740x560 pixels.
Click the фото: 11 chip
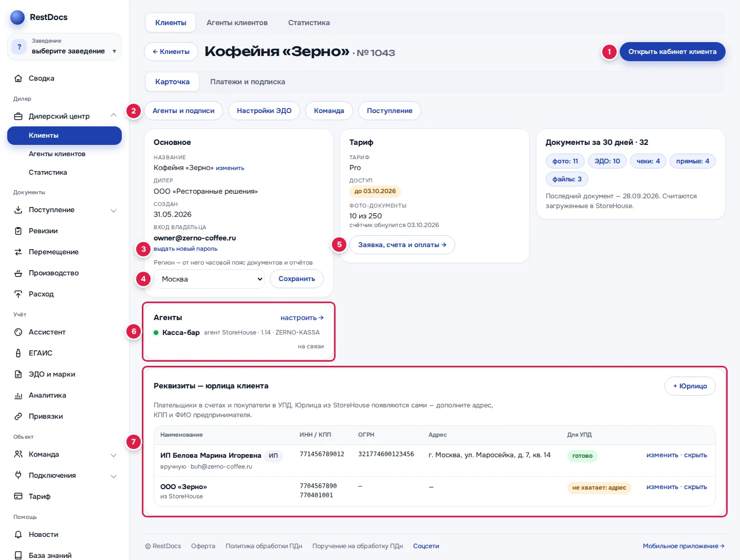click(x=565, y=161)
